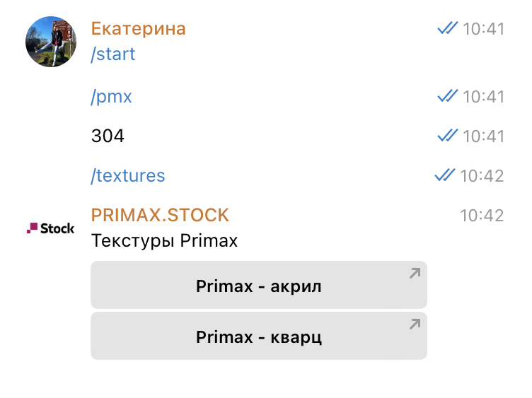Screen dimensions: 532x398
Task: Click the read double-check icon beside /start
Action: 448,28
